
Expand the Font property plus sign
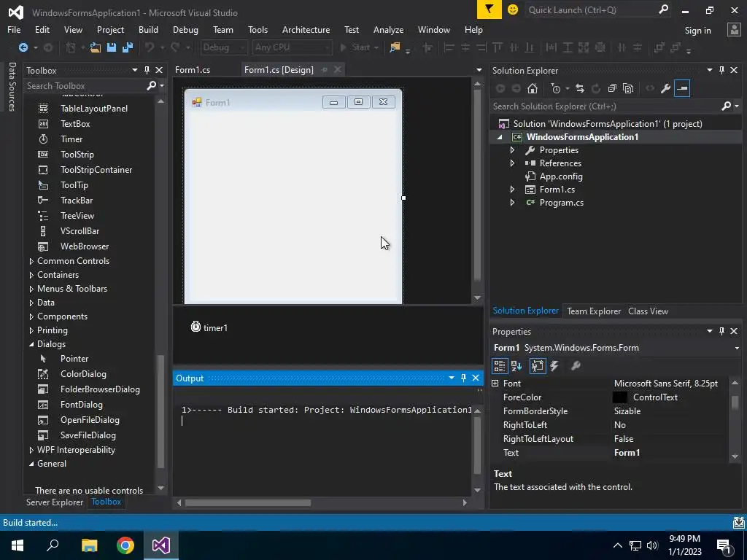(495, 384)
